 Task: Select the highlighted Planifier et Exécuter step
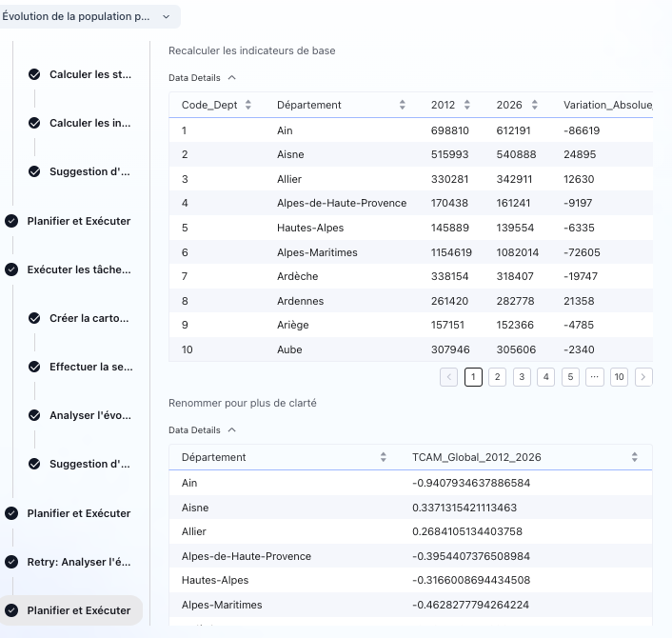[x=78, y=610]
